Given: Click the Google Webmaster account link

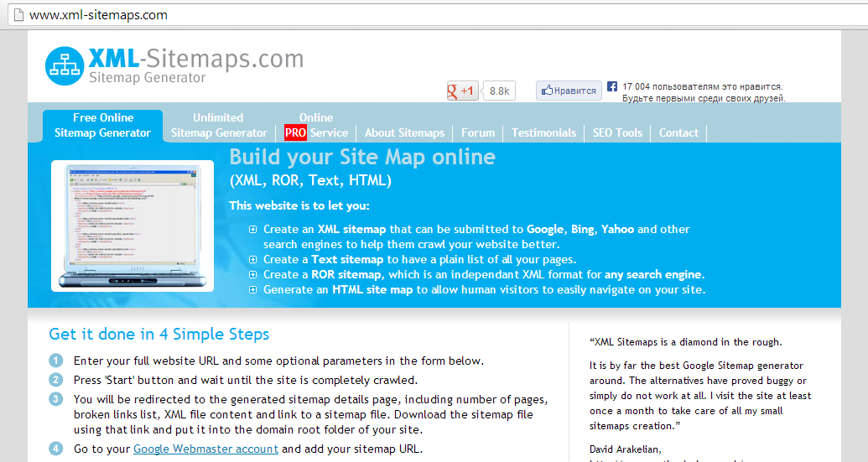Looking at the screenshot, I should click(206, 449).
